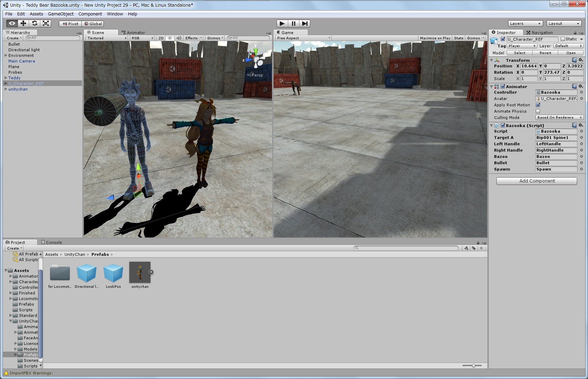Select the Scale tool in toolbar
This screenshot has height=379, width=588.
46,24
